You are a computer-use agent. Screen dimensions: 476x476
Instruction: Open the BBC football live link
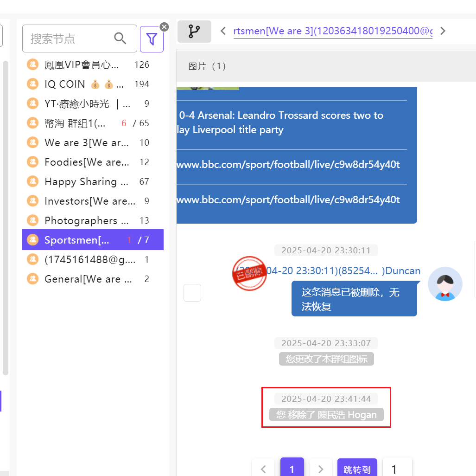[x=288, y=165]
